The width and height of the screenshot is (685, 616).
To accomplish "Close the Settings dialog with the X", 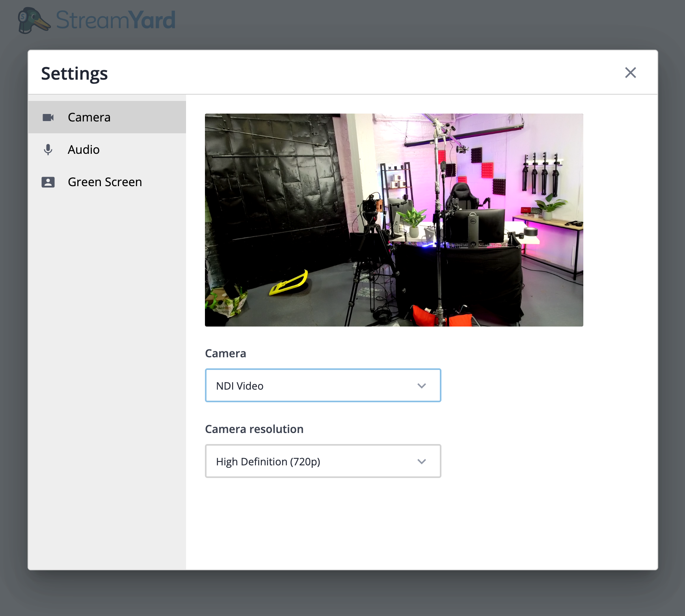I will click(x=631, y=73).
